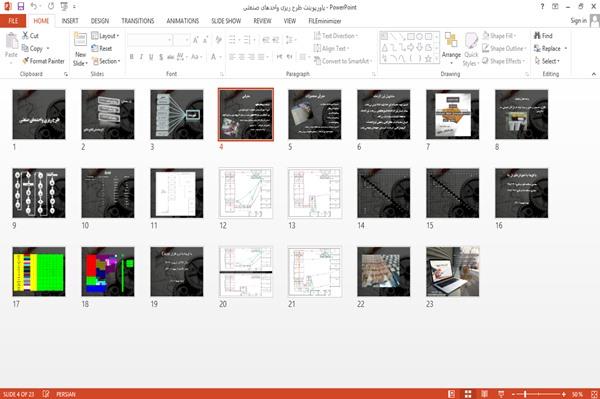Open Shape Outline dropdown
Screen dimensions: 600x399
[x=504, y=48]
